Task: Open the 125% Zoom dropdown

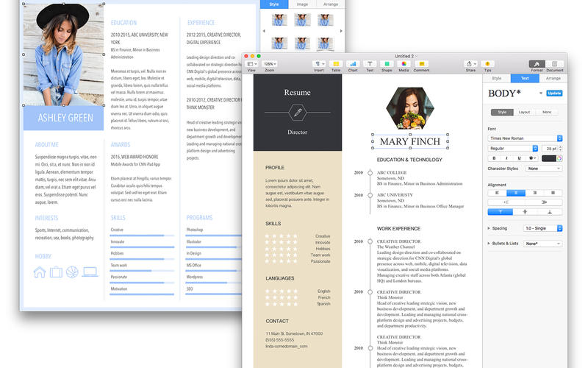Action: (x=269, y=64)
